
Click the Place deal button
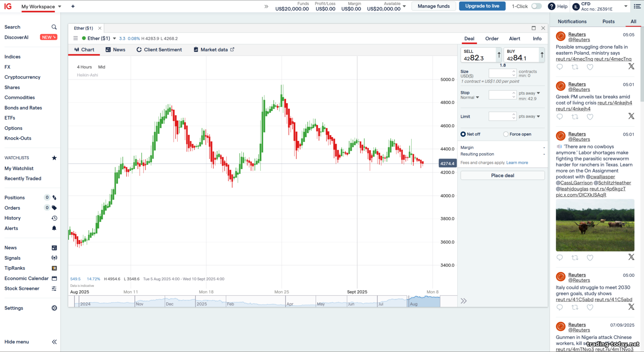502,176
